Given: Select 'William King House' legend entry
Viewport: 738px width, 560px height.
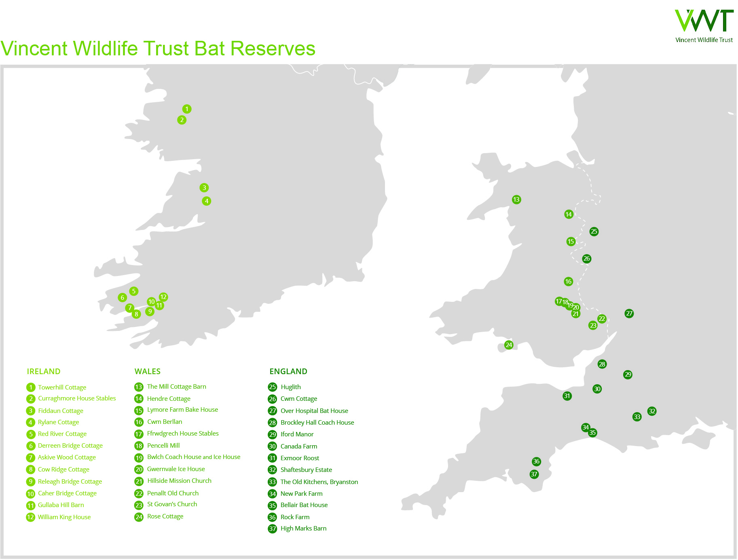Looking at the screenshot, I should pyautogui.click(x=64, y=517).
